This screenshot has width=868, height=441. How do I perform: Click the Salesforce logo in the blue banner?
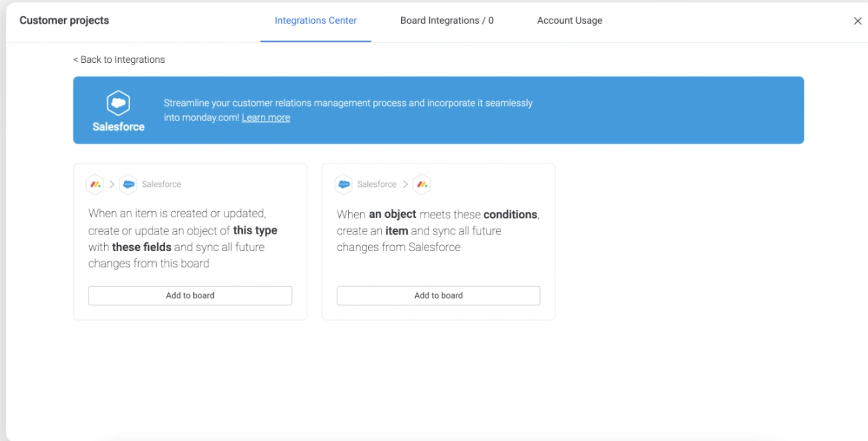point(119,103)
